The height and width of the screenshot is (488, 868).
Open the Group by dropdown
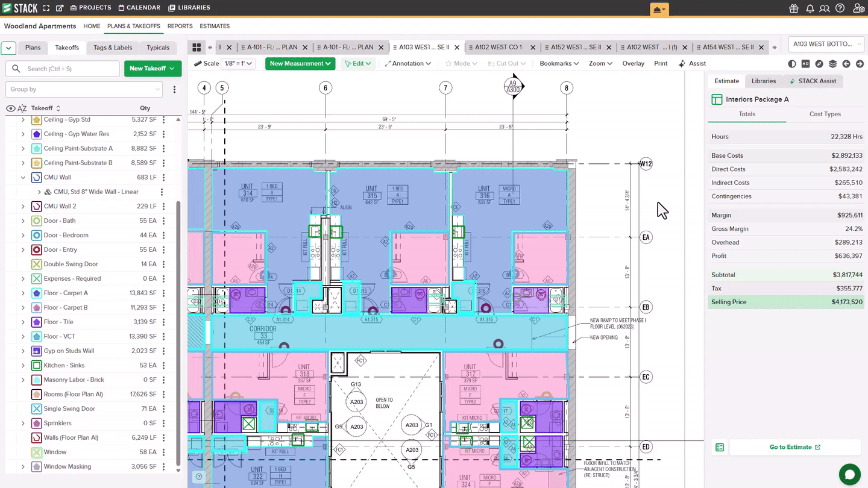(84, 89)
